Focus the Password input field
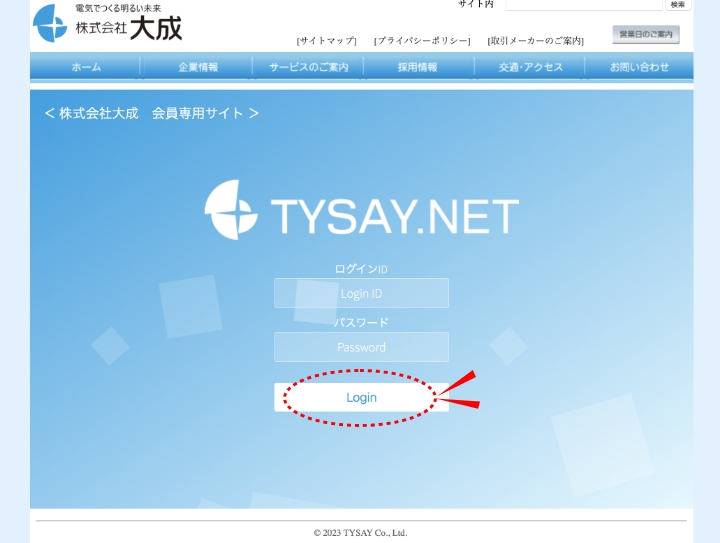 point(361,347)
